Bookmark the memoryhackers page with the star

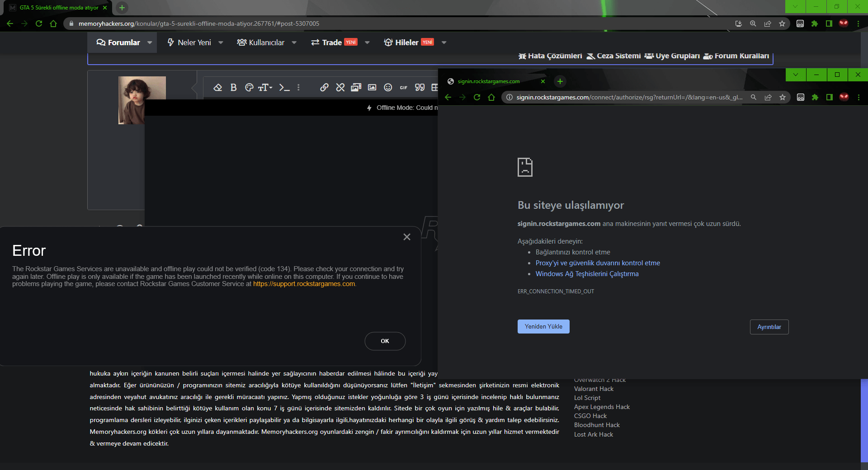(782, 23)
